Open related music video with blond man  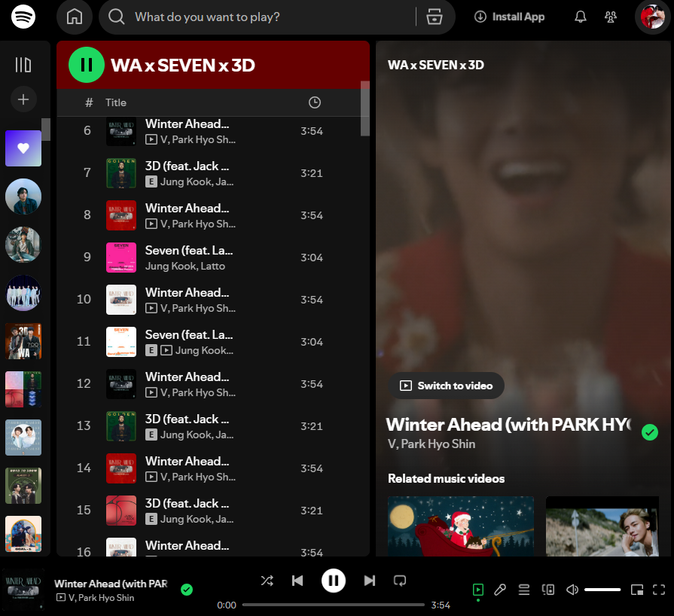point(602,526)
